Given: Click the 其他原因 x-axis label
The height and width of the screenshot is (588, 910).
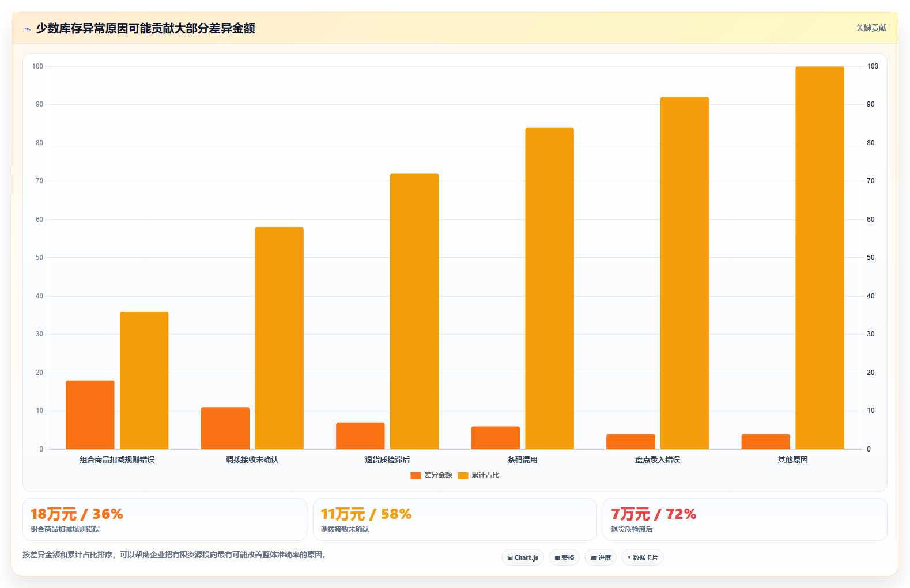Looking at the screenshot, I should click(793, 460).
